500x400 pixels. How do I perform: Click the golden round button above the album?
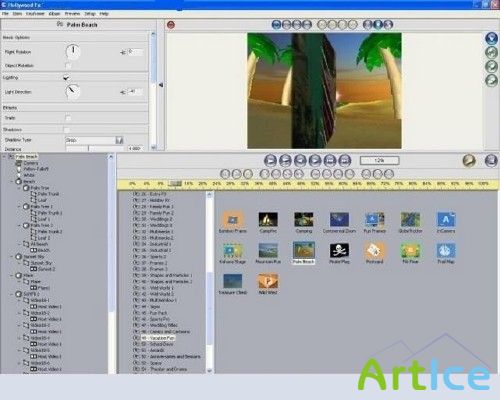[469, 161]
